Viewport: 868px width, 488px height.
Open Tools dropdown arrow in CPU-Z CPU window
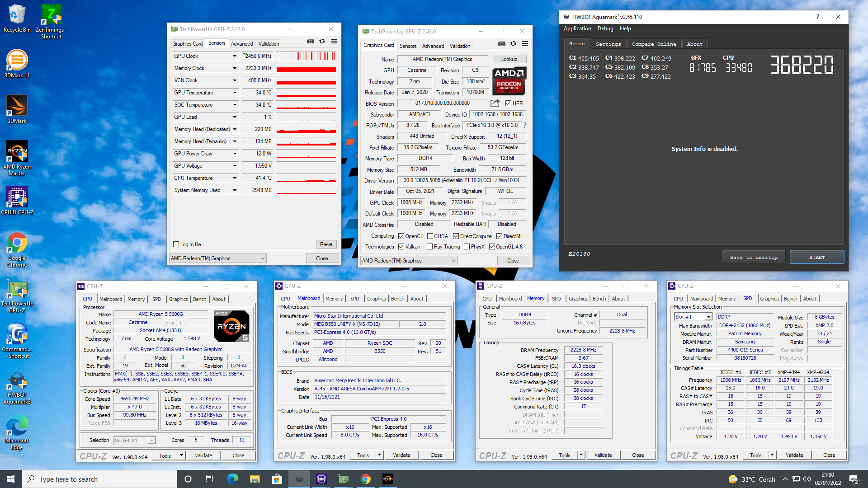[181, 455]
